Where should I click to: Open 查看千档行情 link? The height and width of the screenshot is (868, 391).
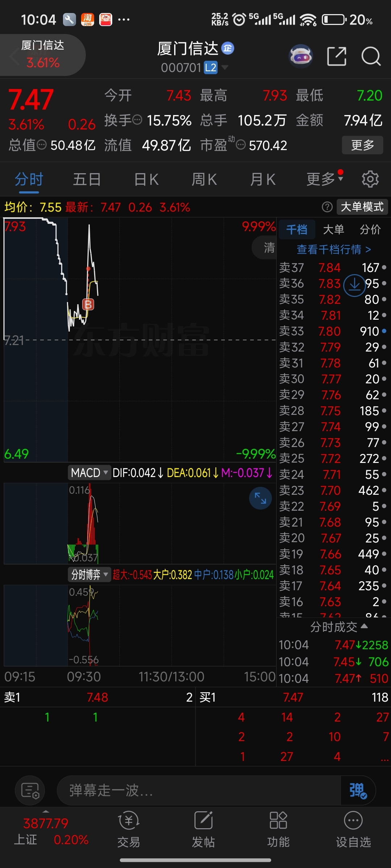pyautogui.click(x=333, y=249)
